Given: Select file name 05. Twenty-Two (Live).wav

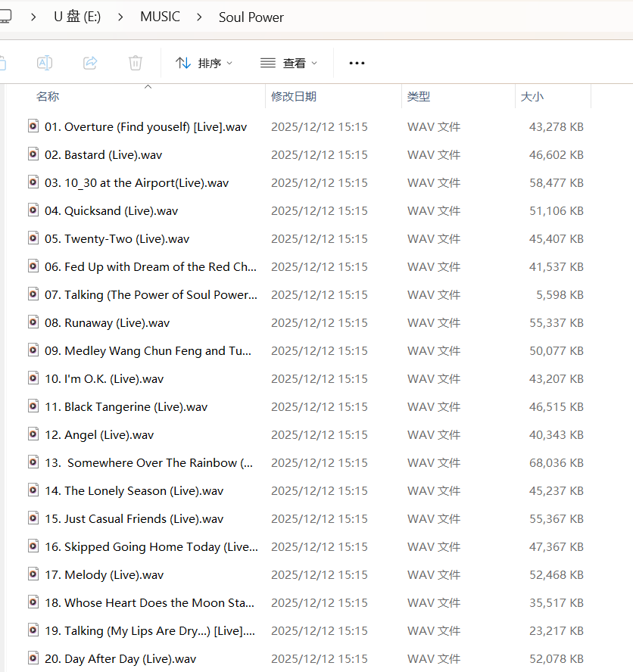Looking at the screenshot, I should (x=117, y=238).
